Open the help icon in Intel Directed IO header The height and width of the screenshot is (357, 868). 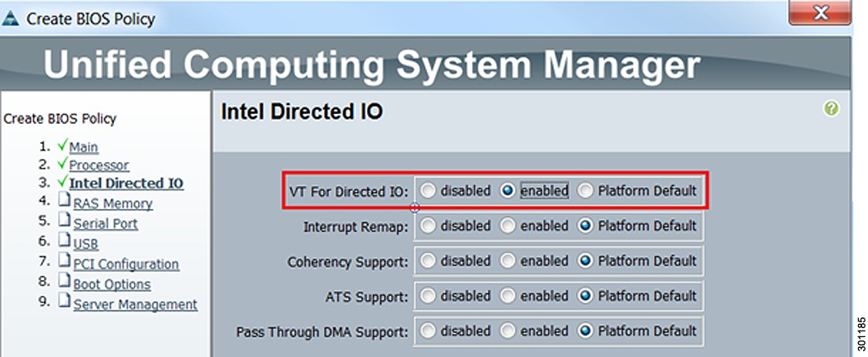pos(831,108)
